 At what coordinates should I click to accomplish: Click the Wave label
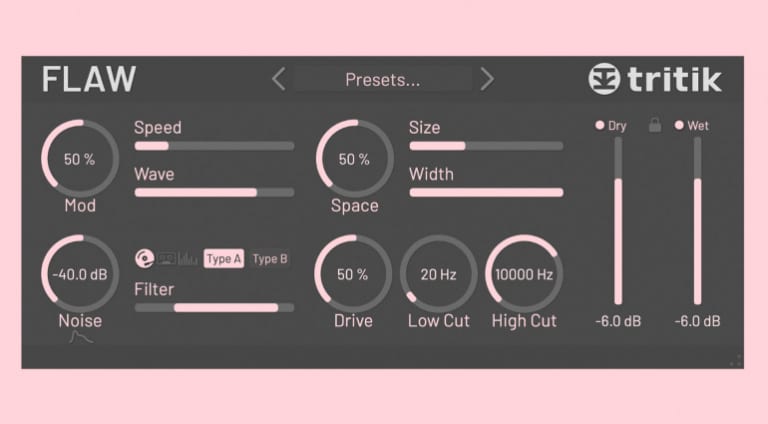pyautogui.click(x=154, y=174)
